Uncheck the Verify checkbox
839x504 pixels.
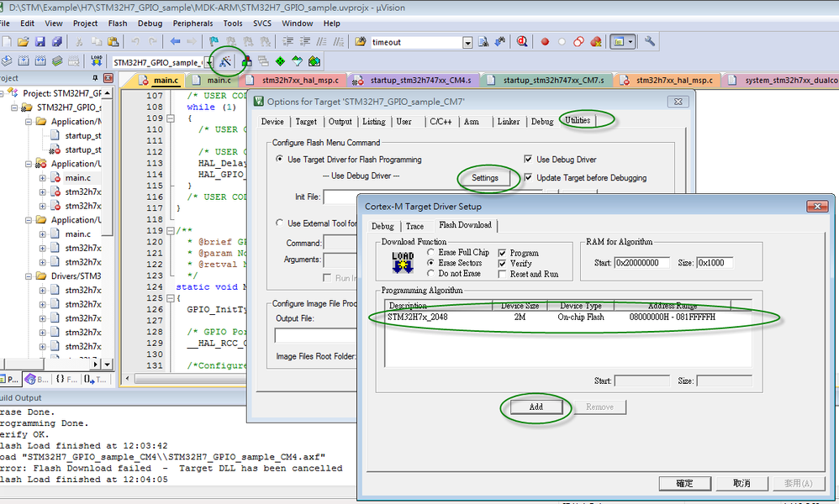[503, 264]
